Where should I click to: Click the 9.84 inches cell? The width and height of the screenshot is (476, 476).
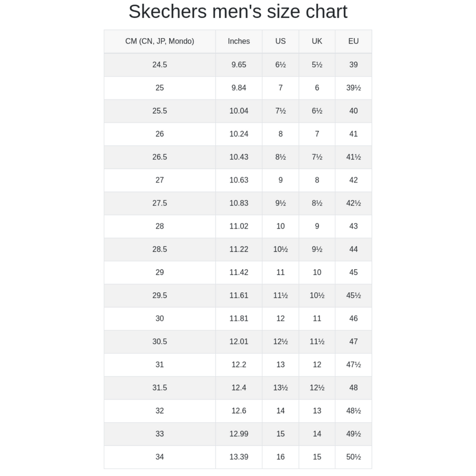pyautogui.click(x=239, y=88)
